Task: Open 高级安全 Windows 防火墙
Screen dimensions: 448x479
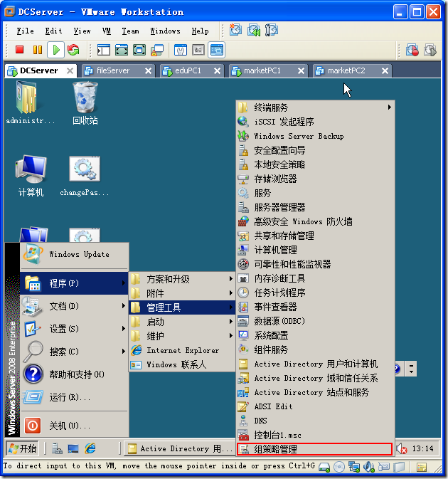Action: pyautogui.click(x=315, y=221)
